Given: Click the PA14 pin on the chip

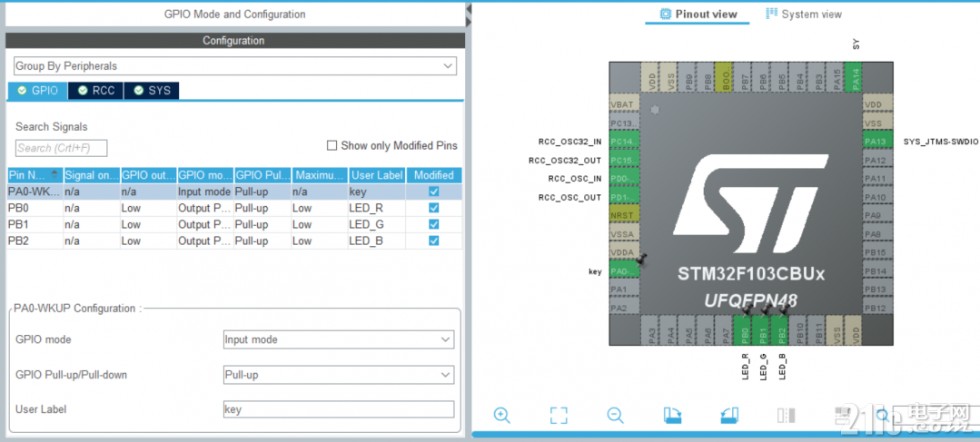Looking at the screenshot, I should pos(853,78).
